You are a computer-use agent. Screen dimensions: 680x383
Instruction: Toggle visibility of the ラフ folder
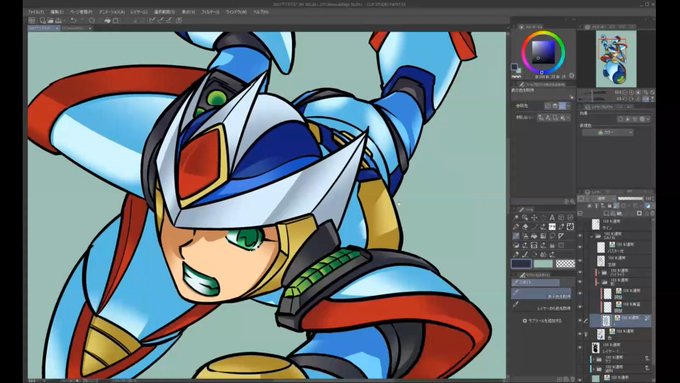click(x=579, y=360)
